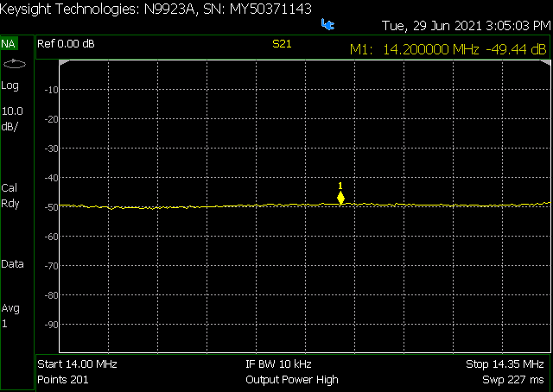Click the '-50' y-axis label
553x392 pixels.
[51, 207]
